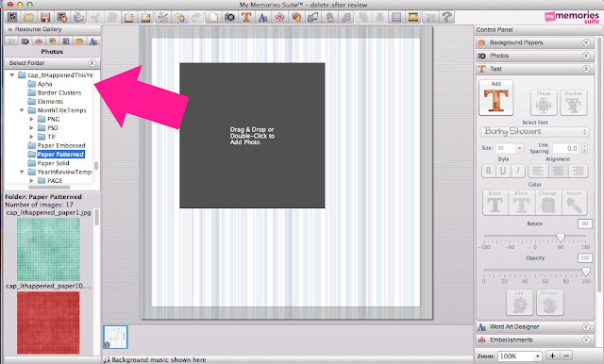
Task: Click the Rotate slider handle
Action: coord(561,237)
